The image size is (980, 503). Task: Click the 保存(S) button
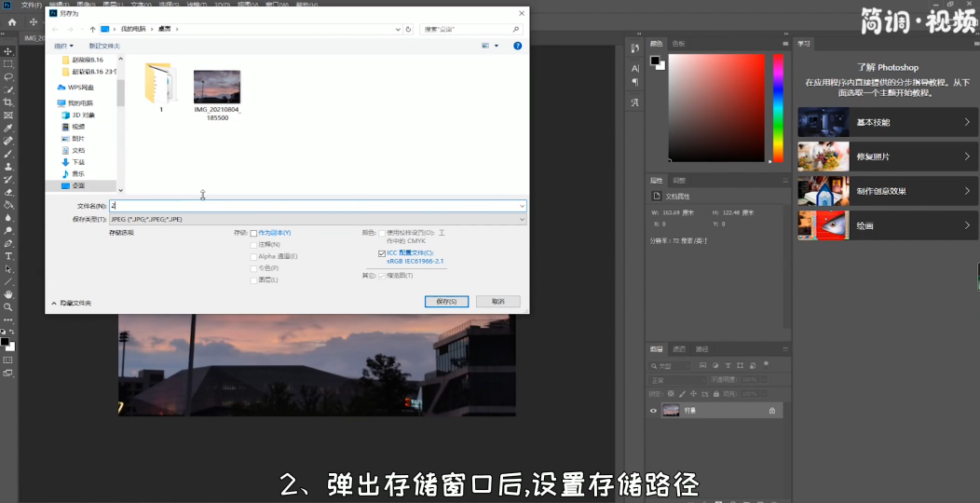click(445, 302)
